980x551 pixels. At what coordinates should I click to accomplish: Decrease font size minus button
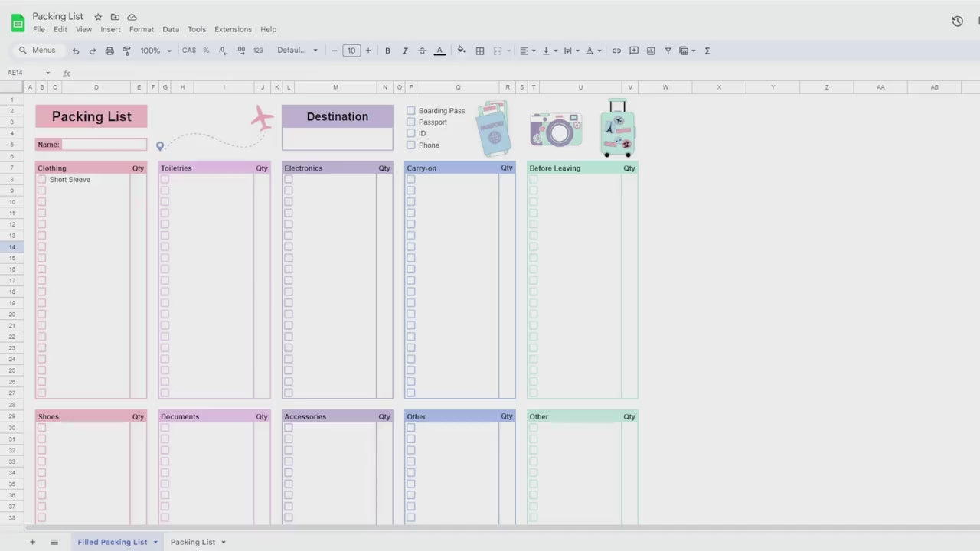[x=335, y=51]
